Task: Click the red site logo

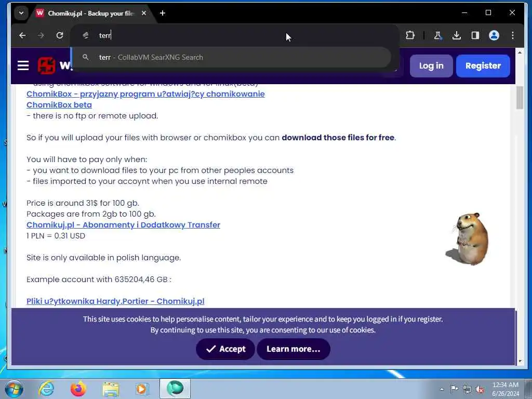Action: coord(46,65)
